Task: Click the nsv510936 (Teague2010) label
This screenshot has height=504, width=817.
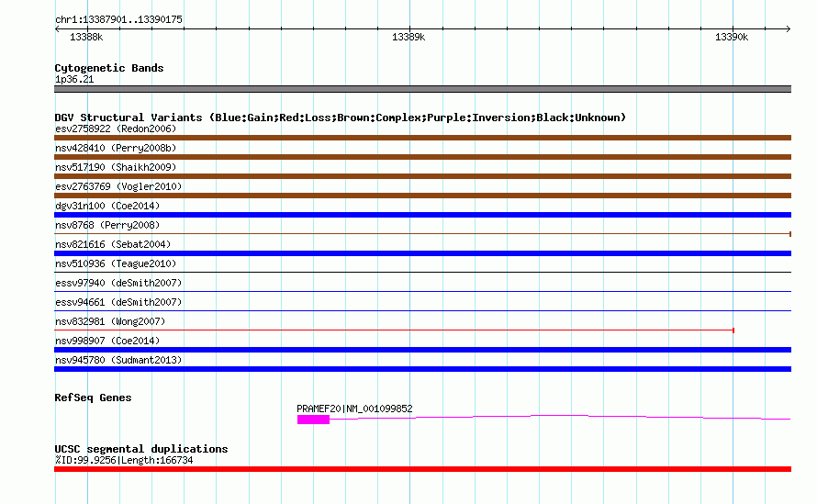Action: coord(116,263)
